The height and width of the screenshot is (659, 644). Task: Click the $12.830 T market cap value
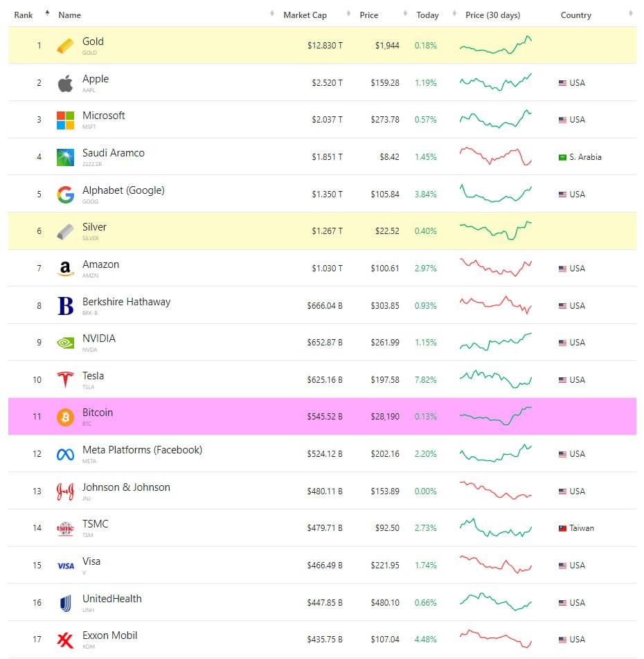coord(325,46)
